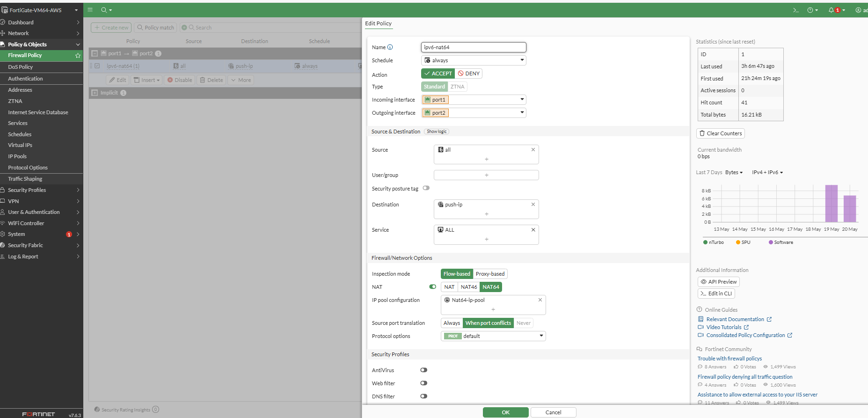Screen dimensions: 868x418
Task: Expand the Implicit policy group
Action: [x=95, y=93]
